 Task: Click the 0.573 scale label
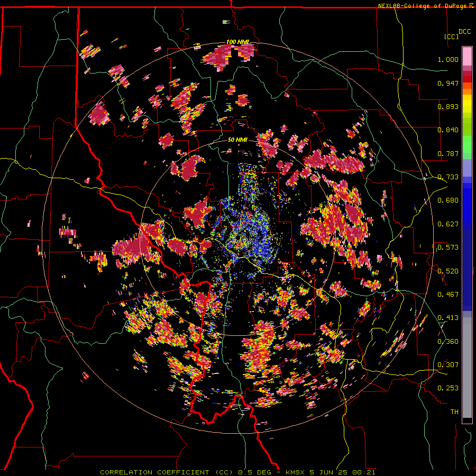pos(448,248)
